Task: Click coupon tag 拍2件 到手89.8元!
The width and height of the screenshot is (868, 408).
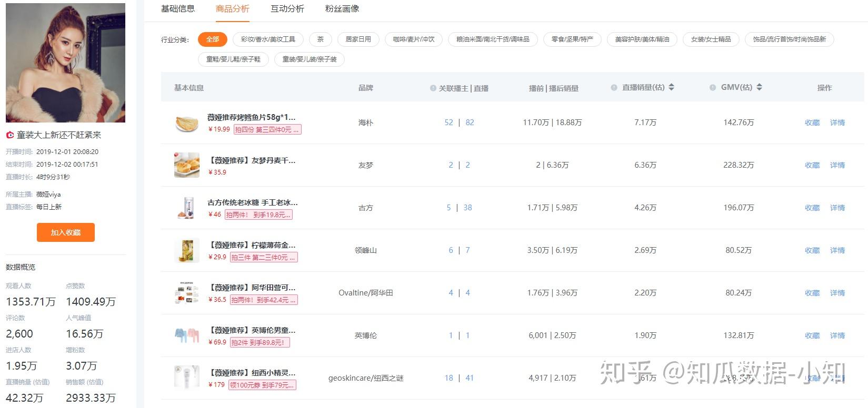Action: 260,342
